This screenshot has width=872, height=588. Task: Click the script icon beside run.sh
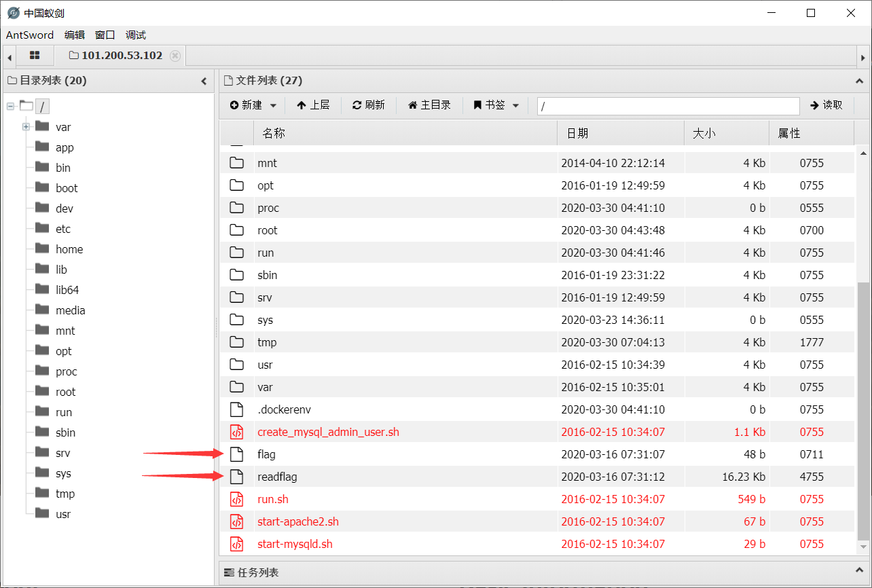237,498
